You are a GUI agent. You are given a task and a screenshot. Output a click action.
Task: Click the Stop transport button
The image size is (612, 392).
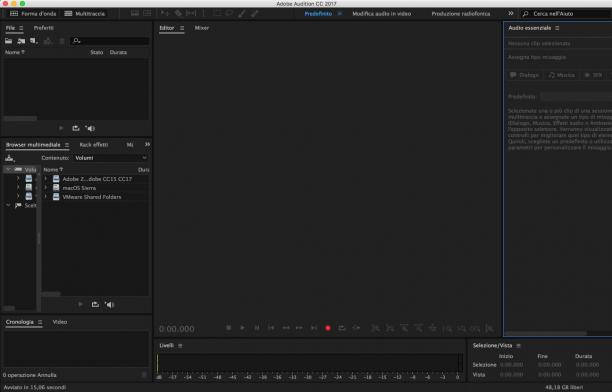point(229,328)
